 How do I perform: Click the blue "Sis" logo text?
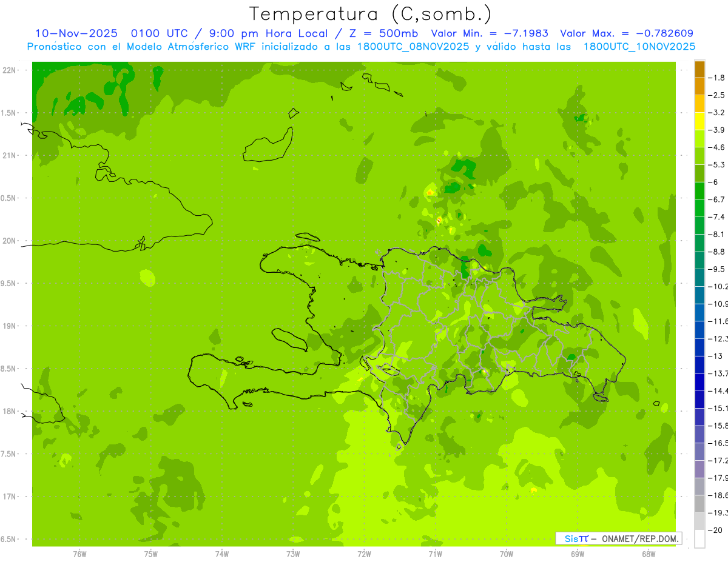(x=571, y=538)
